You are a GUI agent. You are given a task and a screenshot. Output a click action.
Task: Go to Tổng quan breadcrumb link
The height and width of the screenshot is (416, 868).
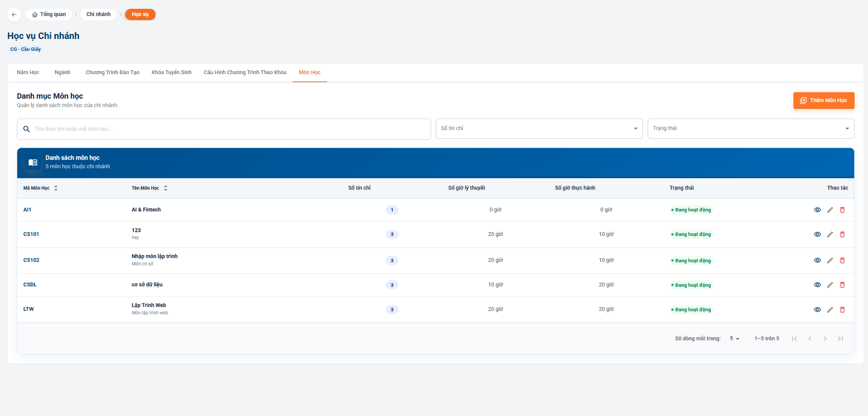tap(49, 14)
